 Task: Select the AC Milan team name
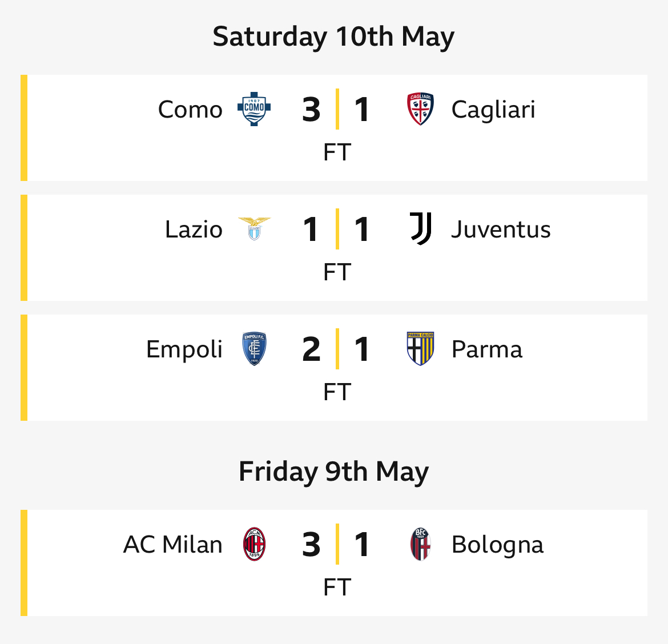[x=172, y=545]
